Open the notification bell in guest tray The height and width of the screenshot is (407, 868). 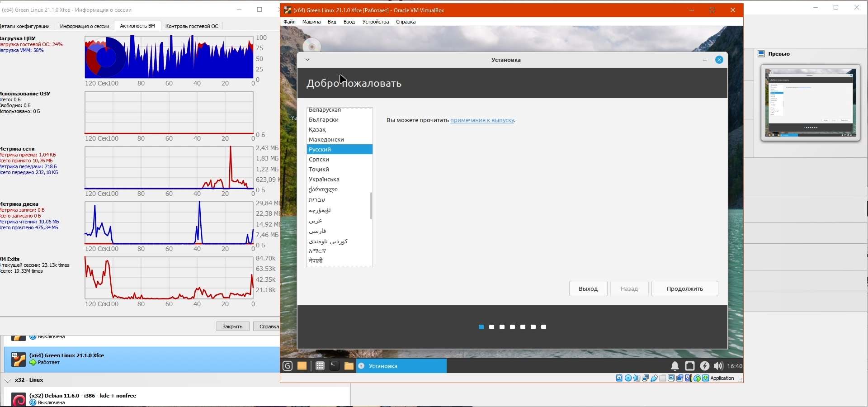675,366
